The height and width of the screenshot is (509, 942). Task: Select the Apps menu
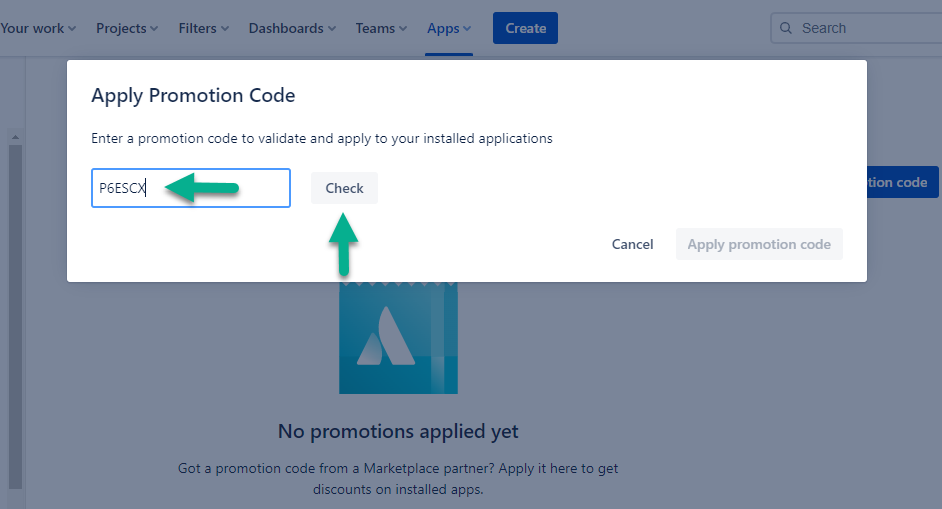[449, 28]
